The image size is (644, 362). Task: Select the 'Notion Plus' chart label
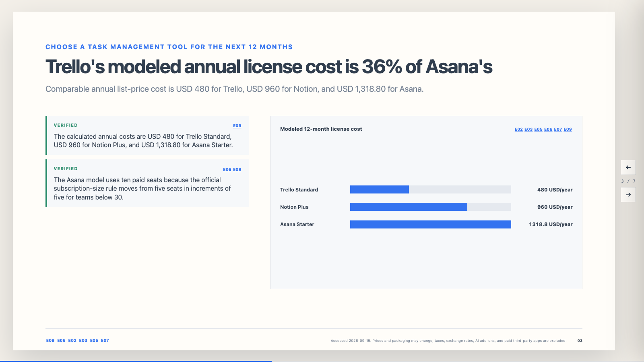[294, 207]
